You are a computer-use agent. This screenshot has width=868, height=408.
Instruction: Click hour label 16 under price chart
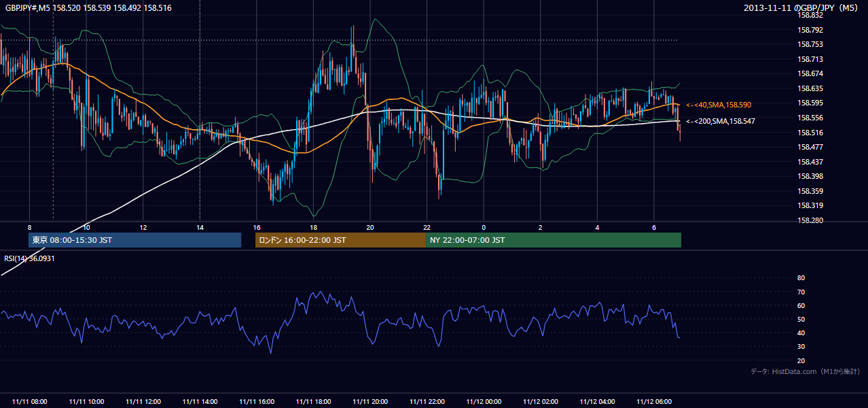point(257,227)
